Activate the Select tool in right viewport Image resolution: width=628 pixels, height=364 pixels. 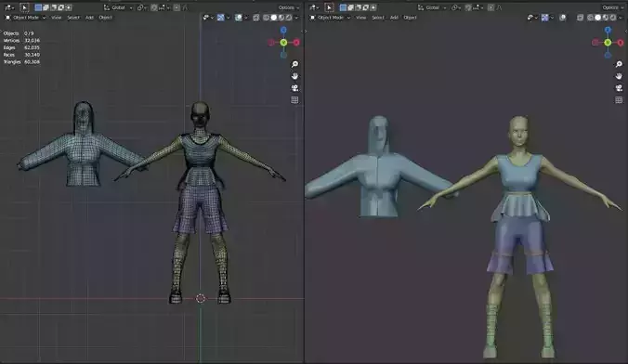tap(329, 7)
